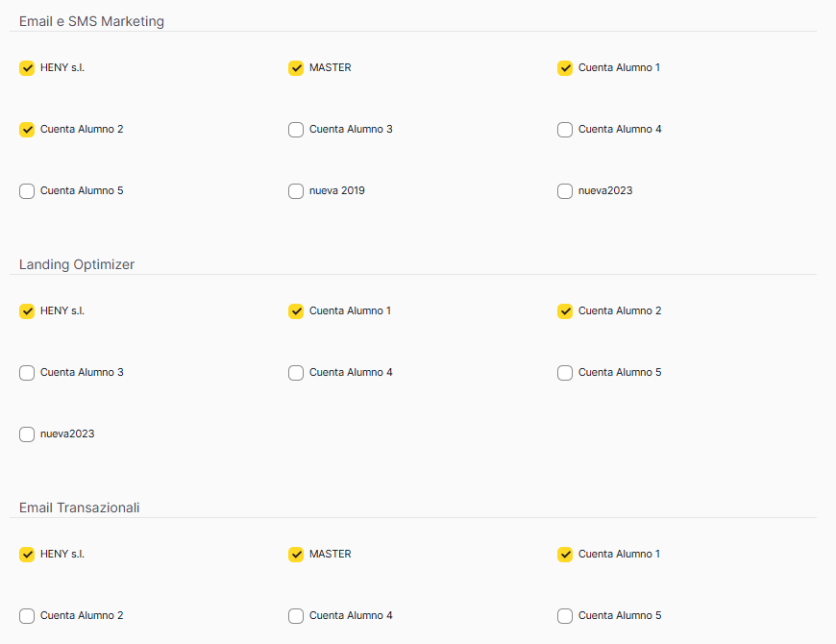
Task: Disable Cuenta Alumno 1 in Landing Optimizer
Action: click(x=296, y=311)
